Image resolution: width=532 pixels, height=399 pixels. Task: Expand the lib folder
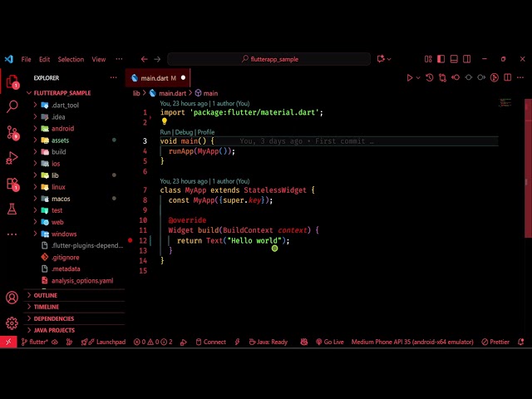(76, 175)
